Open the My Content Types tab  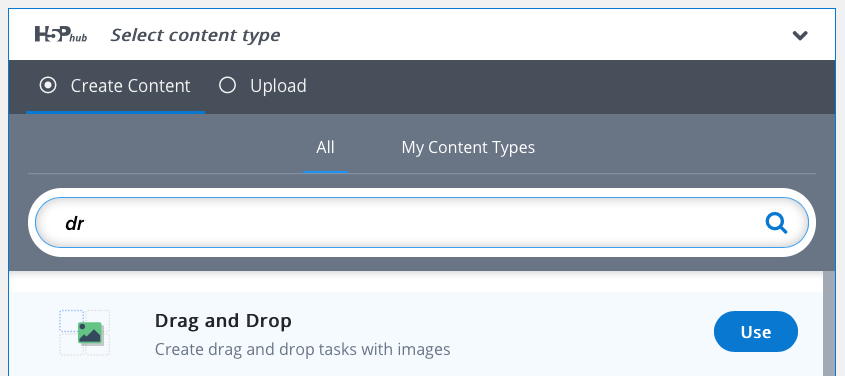pyautogui.click(x=468, y=147)
